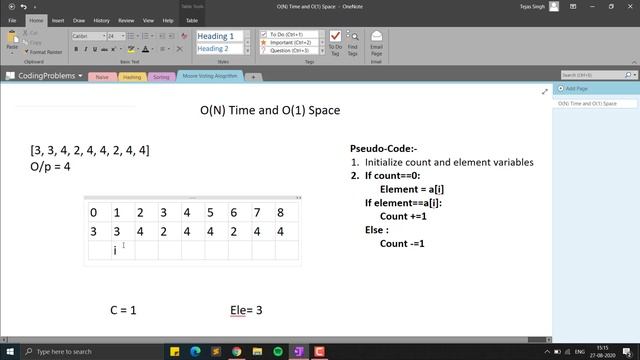Click the font color A button
This screenshot has height=360, width=640.
145,49
